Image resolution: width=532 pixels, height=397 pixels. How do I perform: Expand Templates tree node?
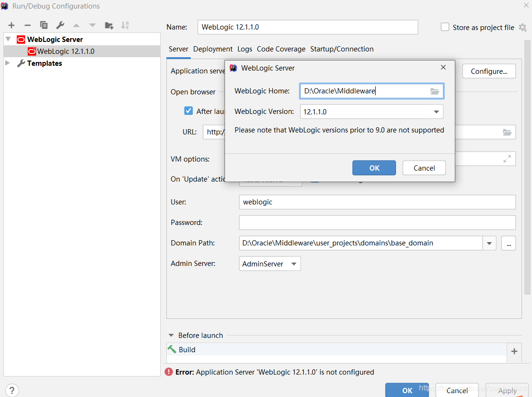(x=8, y=63)
